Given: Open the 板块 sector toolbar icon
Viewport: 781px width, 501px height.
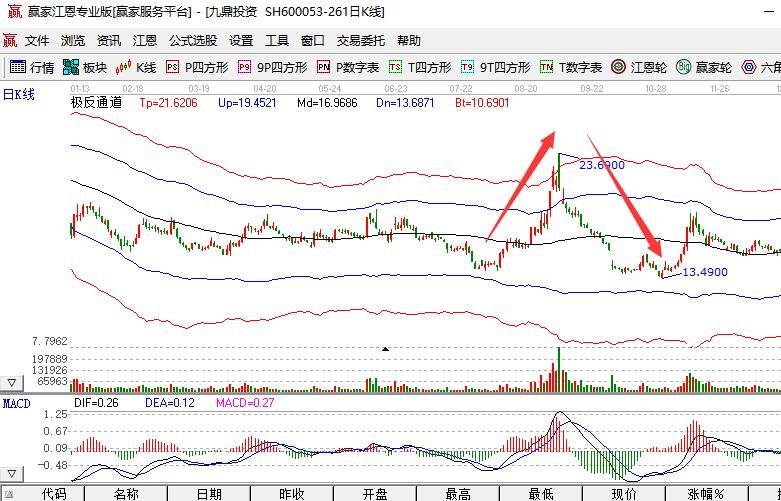Looking at the screenshot, I should pos(71,67).
